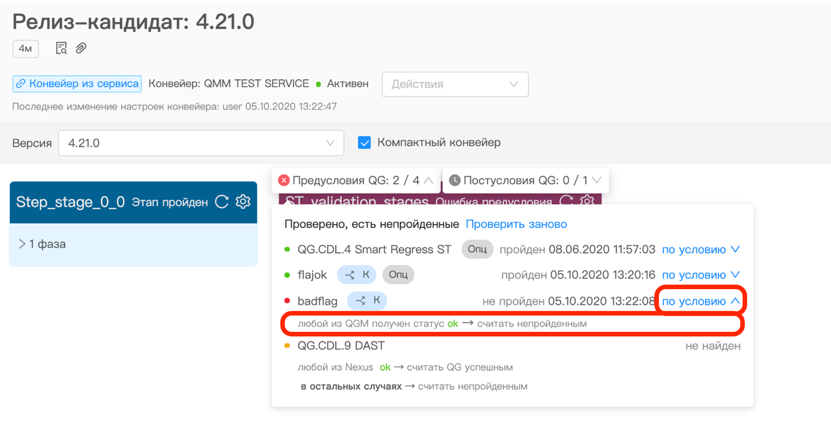Click the refresh icon on Step_stage_0_0
The width and height of the screenshot is (831, 447).
(222, 202)
